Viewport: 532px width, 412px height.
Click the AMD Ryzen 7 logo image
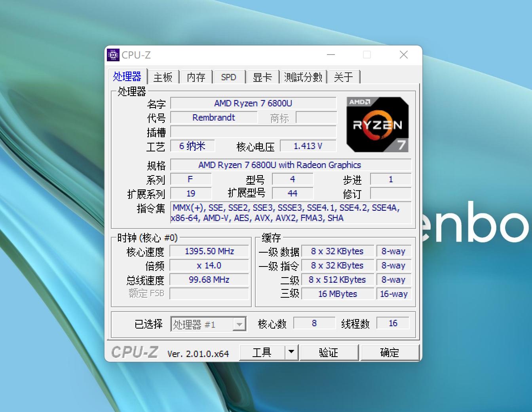377,124
